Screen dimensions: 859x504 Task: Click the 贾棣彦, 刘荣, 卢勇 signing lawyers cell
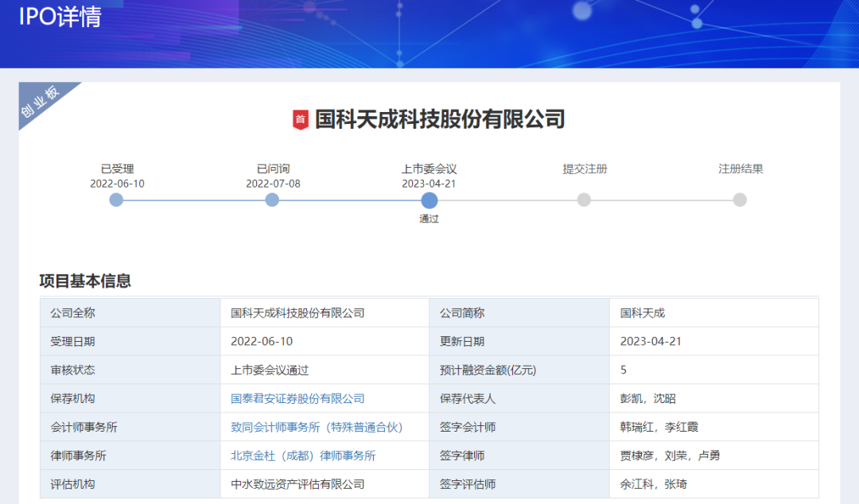coord(713,456)
